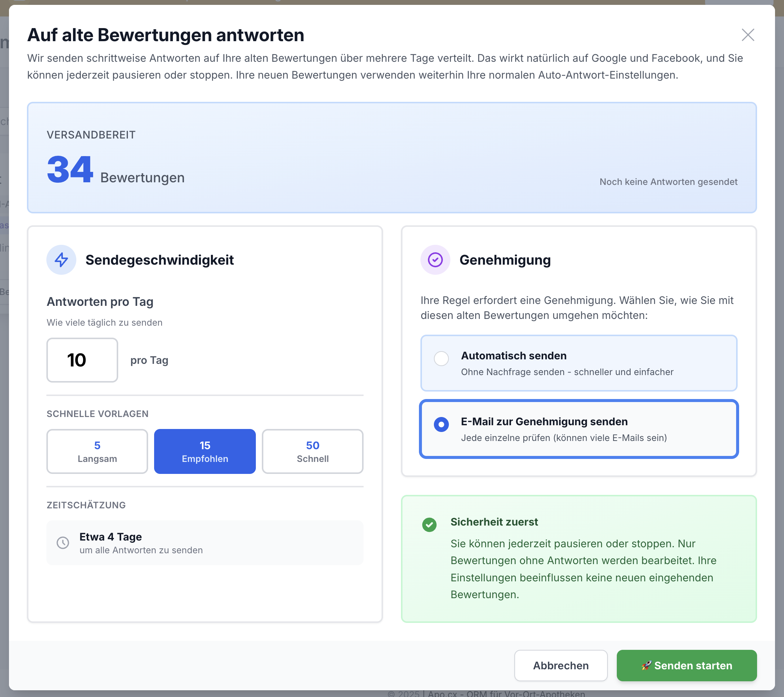Close dialog with the X icon

[748, 35]
